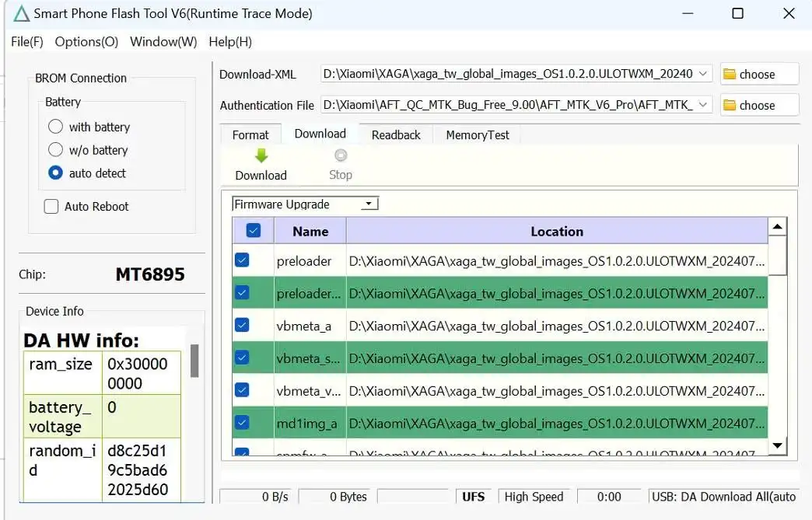Uncheck the preloader... green row checkbox
The image size is (812, 520).
242,293
